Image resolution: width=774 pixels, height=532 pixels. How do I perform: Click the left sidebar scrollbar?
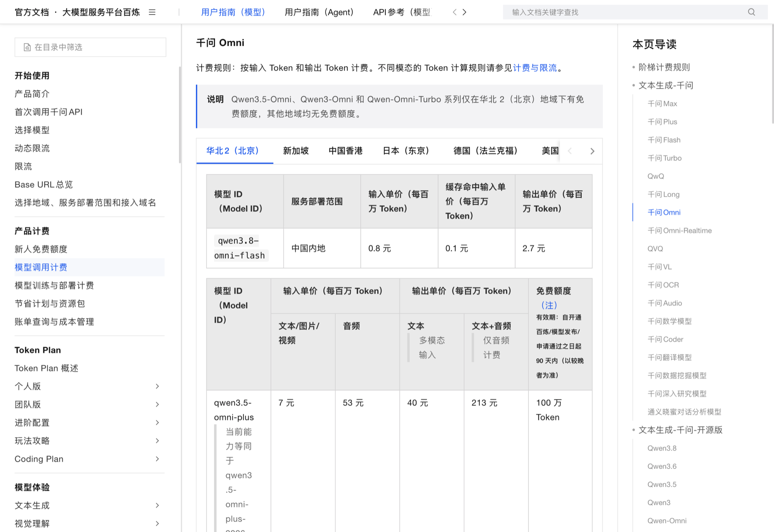(180, 115)
